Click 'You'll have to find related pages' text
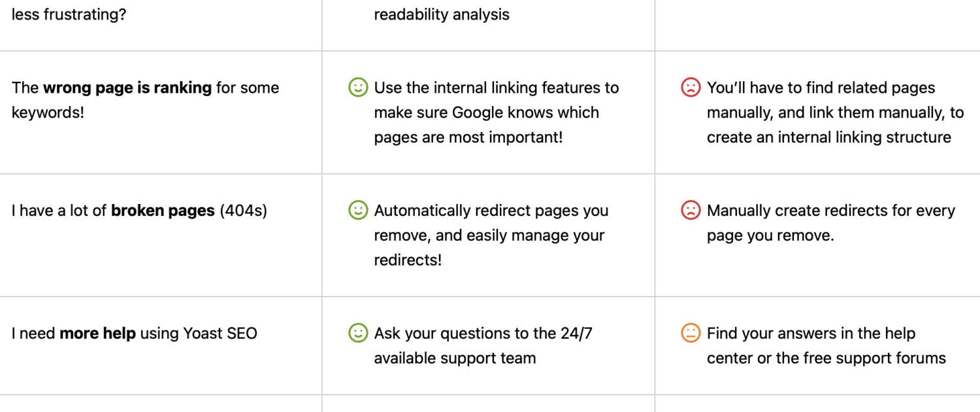Viewport: 980px width, 412px height. 821,88
